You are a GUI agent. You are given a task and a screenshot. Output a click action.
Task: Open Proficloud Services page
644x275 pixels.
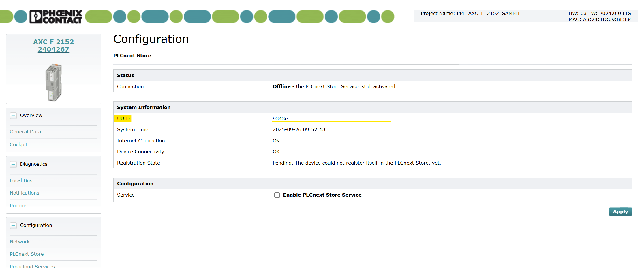coord(32,267)
